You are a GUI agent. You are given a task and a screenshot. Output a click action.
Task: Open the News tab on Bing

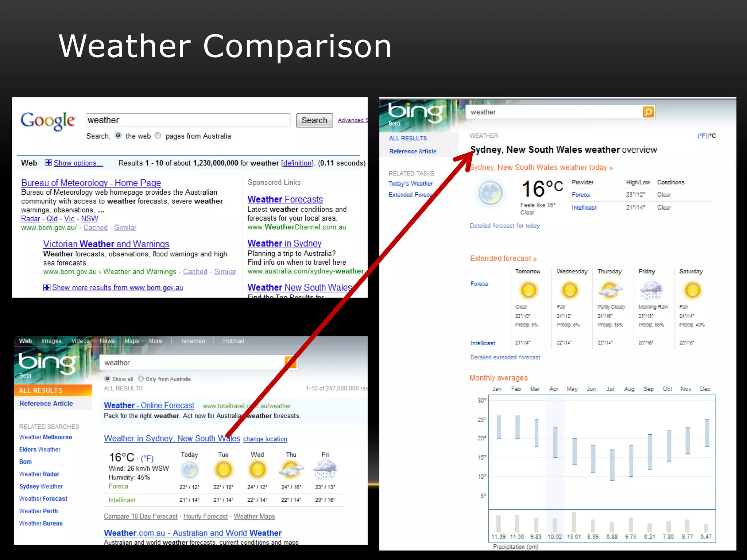coord(107,341)
